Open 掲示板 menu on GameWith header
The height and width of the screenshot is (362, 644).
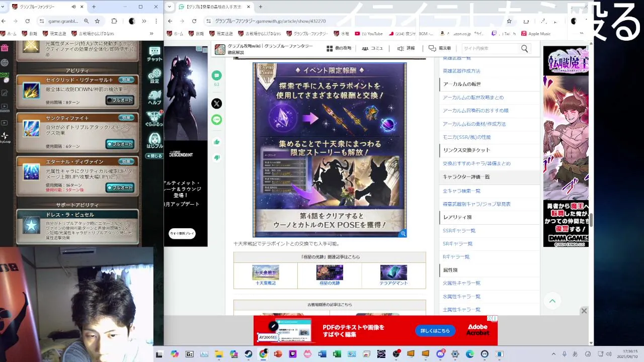coord(440,48)
